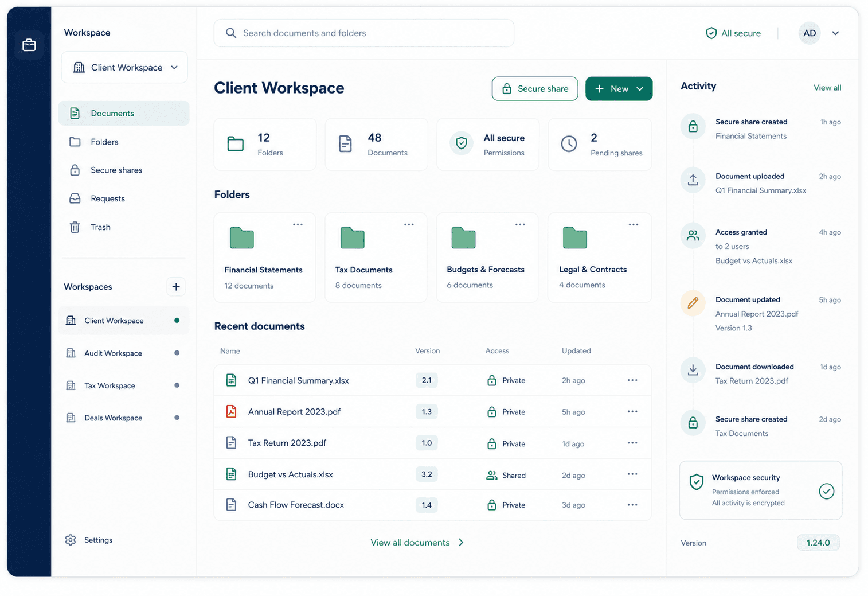This screenshot has height=596, width=868.
Task: Click the upload icon for Document uploaded activity
Action: [x=693, y=180]
